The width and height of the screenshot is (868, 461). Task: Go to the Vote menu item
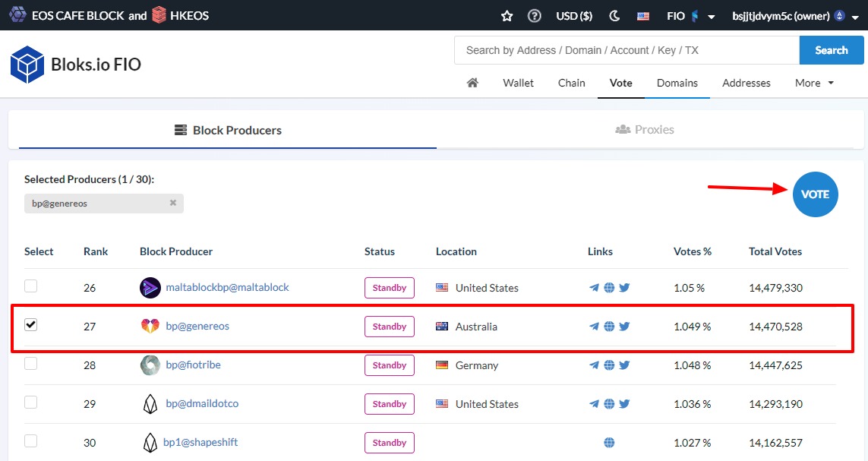click(620, 83)
